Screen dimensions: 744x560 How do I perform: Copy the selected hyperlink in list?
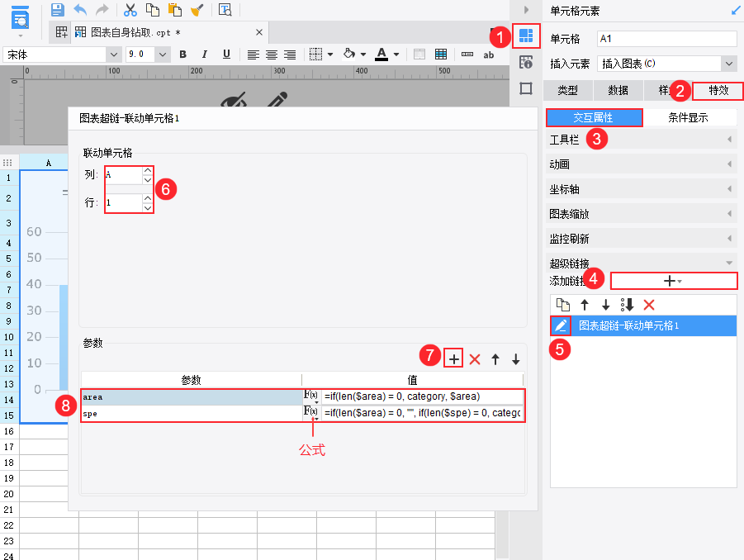(562, 305)
